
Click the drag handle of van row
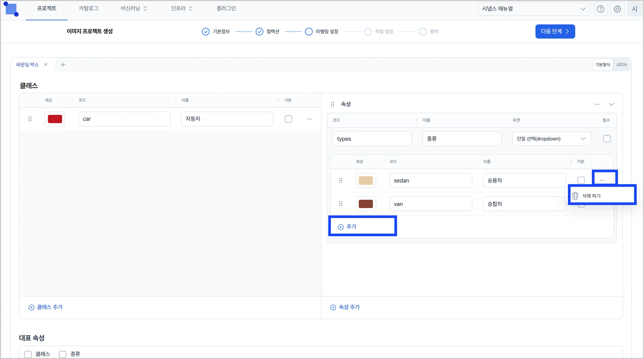tap(341, 204)
